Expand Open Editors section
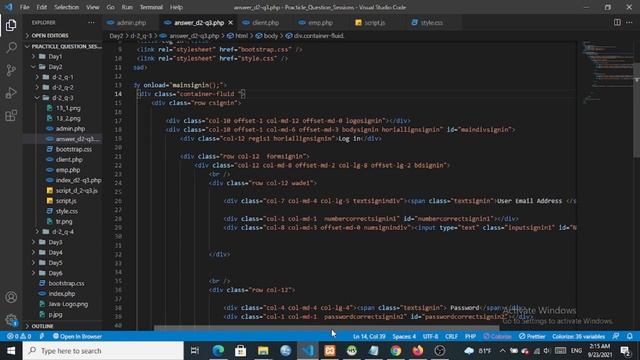 click(62, 36)
